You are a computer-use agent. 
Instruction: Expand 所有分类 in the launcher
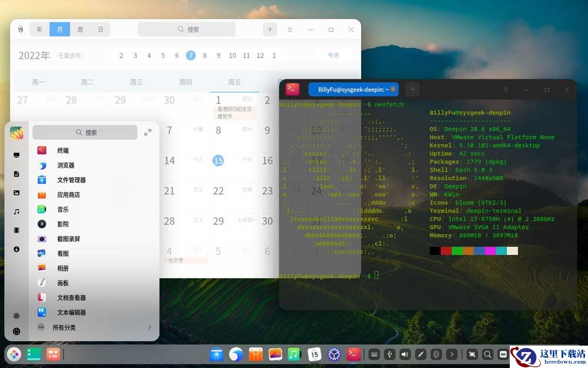(x=93, y=327)
